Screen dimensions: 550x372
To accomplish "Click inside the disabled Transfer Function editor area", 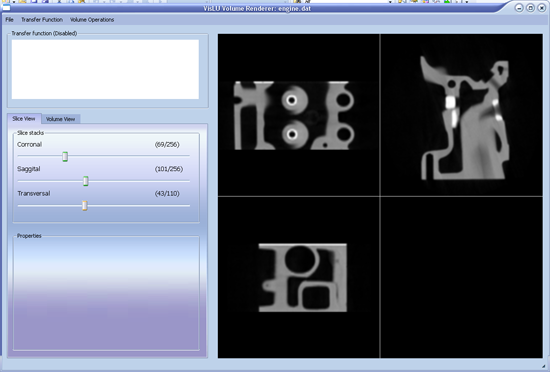I will click(x=105, y=69).
